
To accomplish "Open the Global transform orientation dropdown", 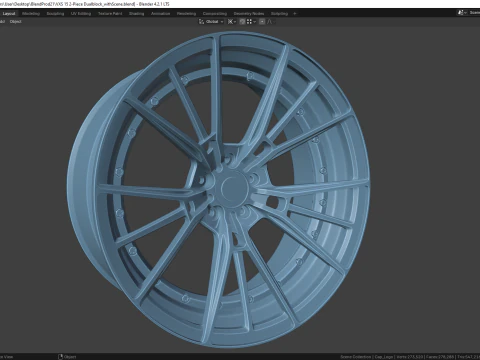I will [211, 22].
